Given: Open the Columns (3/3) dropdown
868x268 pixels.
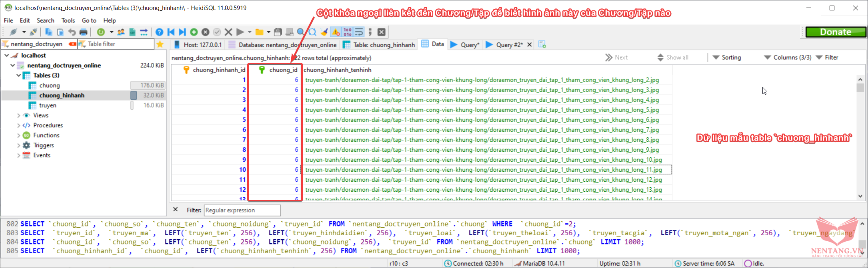Looking at the screenshot, I should click(x=787, y=58).
